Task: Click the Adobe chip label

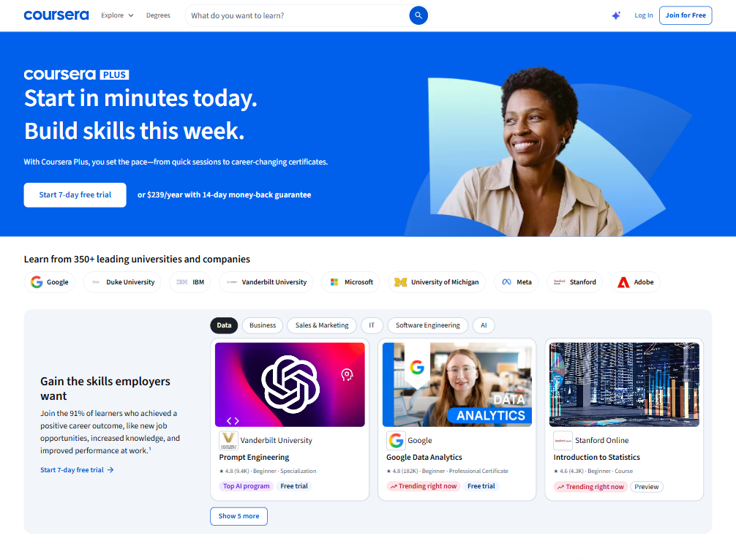Action: pyautogui.click(x=644, y=282)
